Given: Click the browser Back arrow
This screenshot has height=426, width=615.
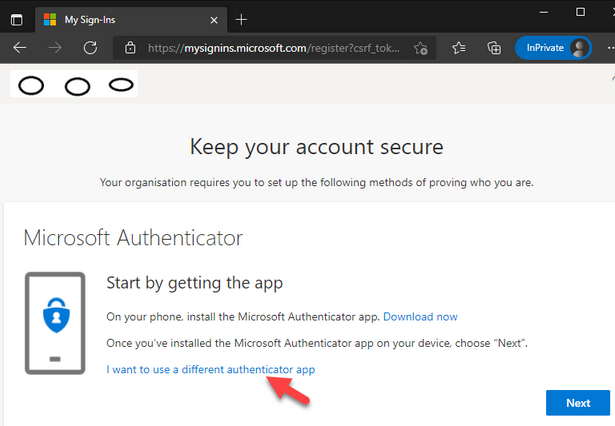Looking at the screenshot, I should (x=20, y=48).
